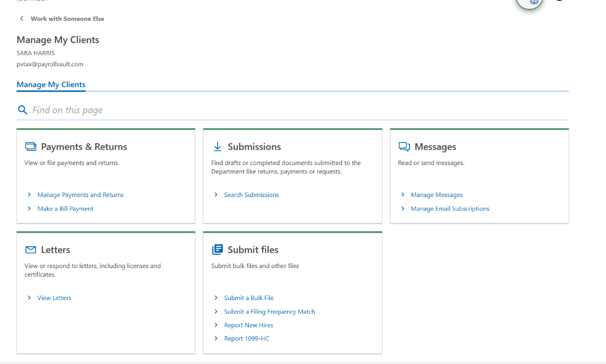Click the Messages card heading
This screenshot has height=364, width=606.
point(435,147)
